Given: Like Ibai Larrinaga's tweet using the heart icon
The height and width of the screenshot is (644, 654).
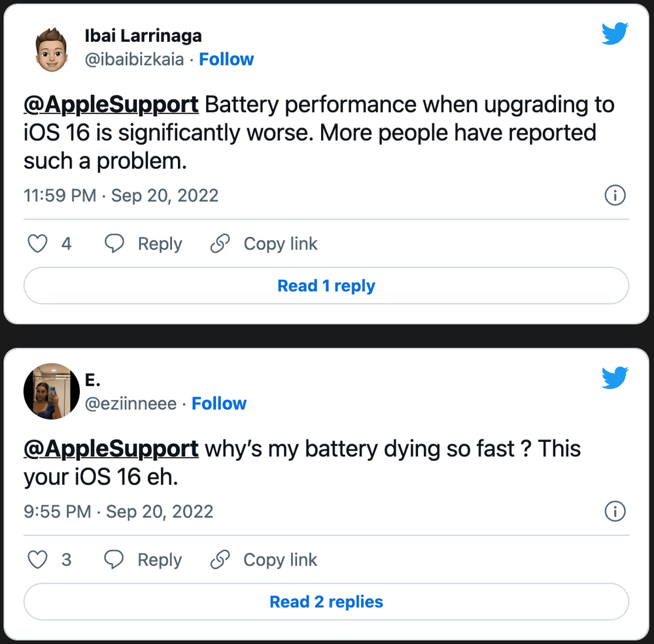Looking at the screenshot, I should point(37,243).
